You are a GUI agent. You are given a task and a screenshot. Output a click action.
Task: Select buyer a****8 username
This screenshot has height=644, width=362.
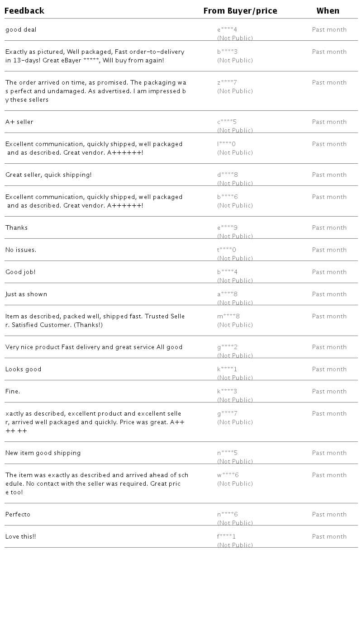[x=227, y=294]
